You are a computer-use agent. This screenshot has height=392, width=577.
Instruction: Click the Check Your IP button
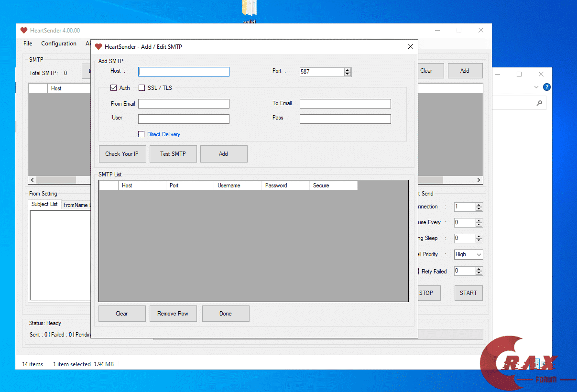point(122,154)
